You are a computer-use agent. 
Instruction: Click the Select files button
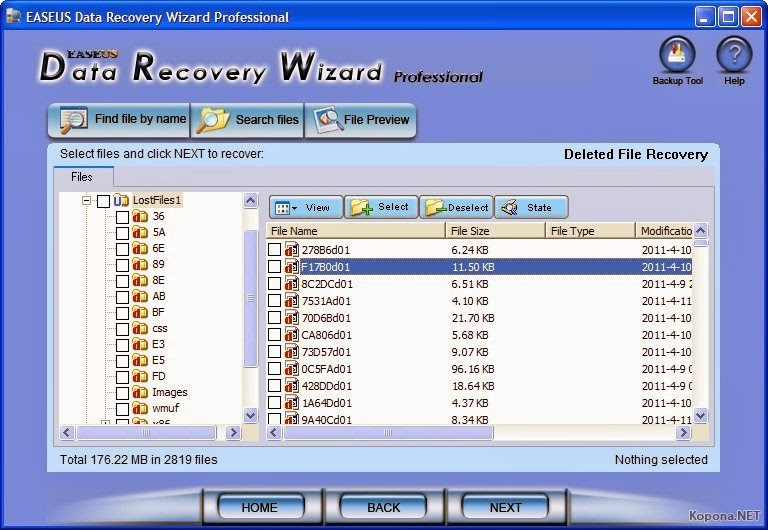pyautogui.click(x=382, y=208)
